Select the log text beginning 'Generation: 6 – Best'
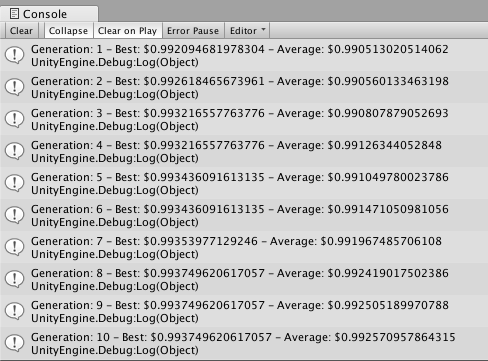This screenshot has height=361, width=488. (x=240, y=209)
